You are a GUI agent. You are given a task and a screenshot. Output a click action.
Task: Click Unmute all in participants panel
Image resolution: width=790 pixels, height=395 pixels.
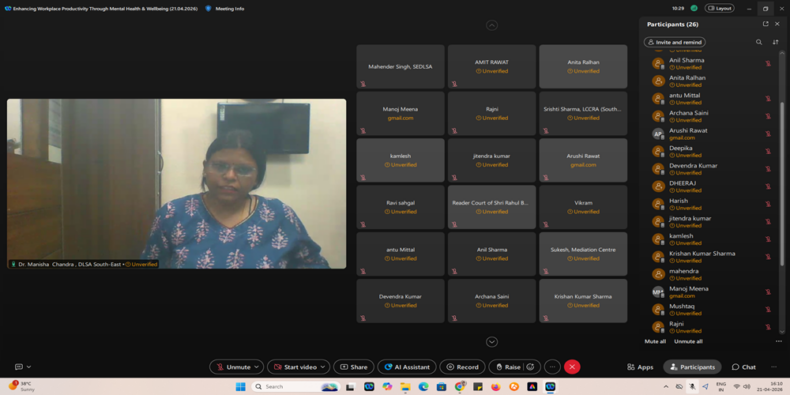click(688, 341)
